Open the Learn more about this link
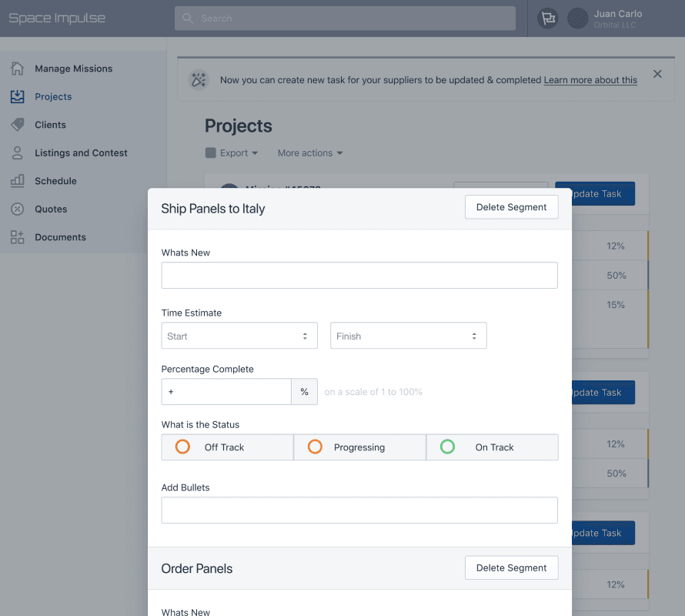Image resolution: width=685 pixels, height=616 pixels. 590,80
